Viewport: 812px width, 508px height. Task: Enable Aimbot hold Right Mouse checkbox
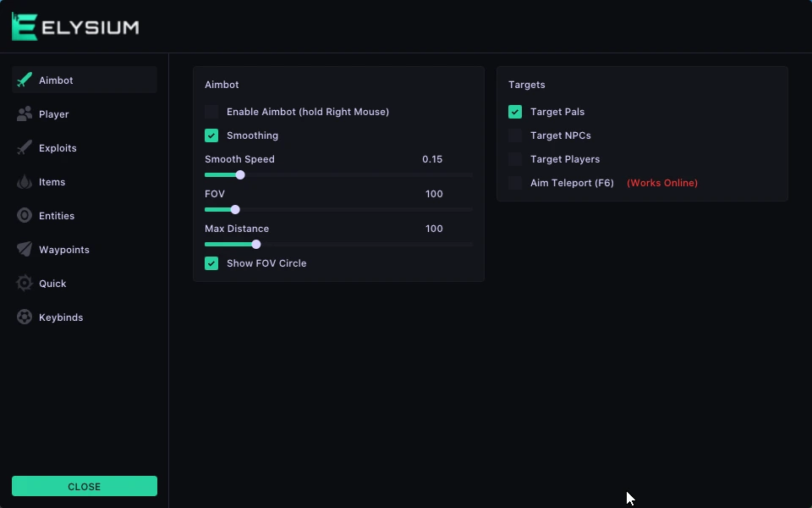(x=211, y=112)
